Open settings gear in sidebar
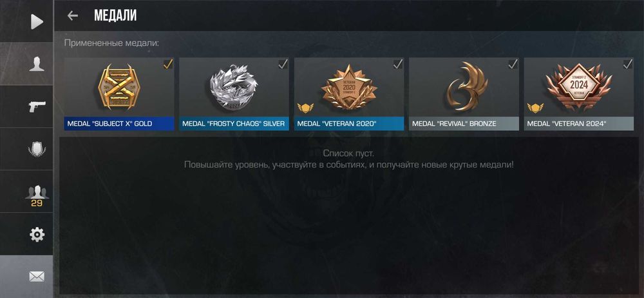Viewport: 644px width, 298px height. click(37, 234)
